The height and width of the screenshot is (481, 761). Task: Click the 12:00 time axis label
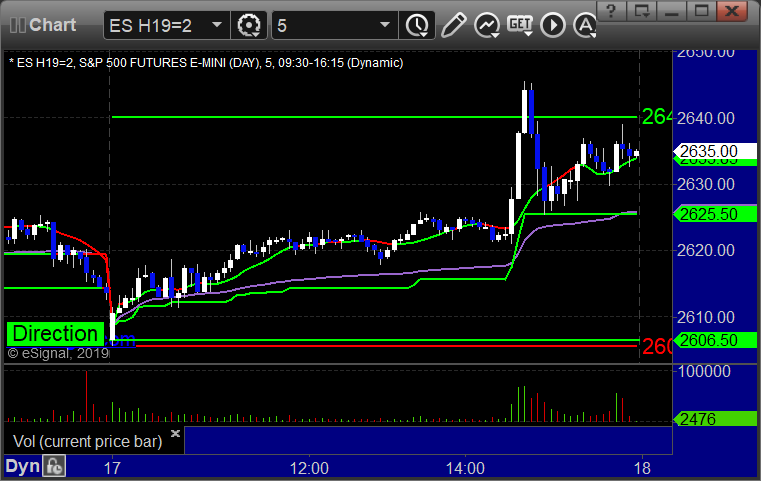[x=309, y=468]
